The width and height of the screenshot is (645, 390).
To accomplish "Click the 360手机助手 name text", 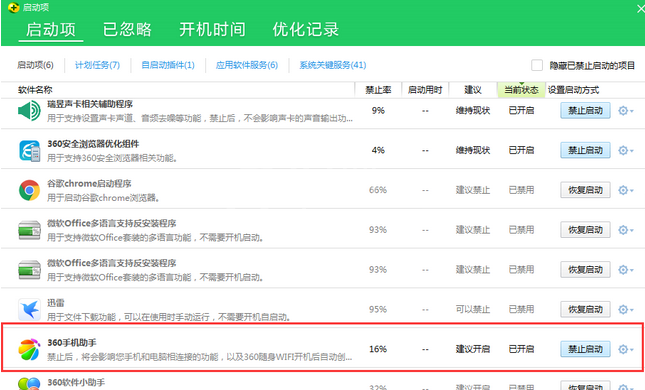I will pos(72,343).
